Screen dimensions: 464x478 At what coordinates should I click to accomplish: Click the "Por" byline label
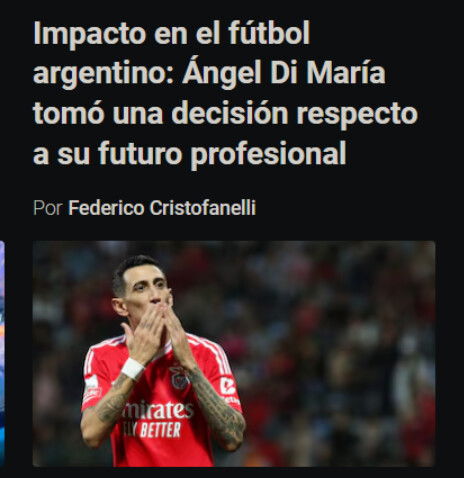coord(48,208)
